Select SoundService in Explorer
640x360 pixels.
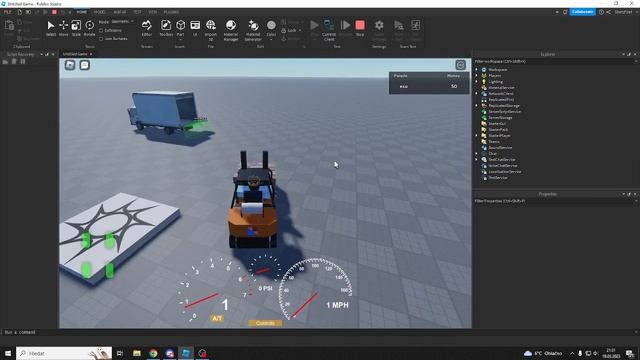tap(500, 148)
